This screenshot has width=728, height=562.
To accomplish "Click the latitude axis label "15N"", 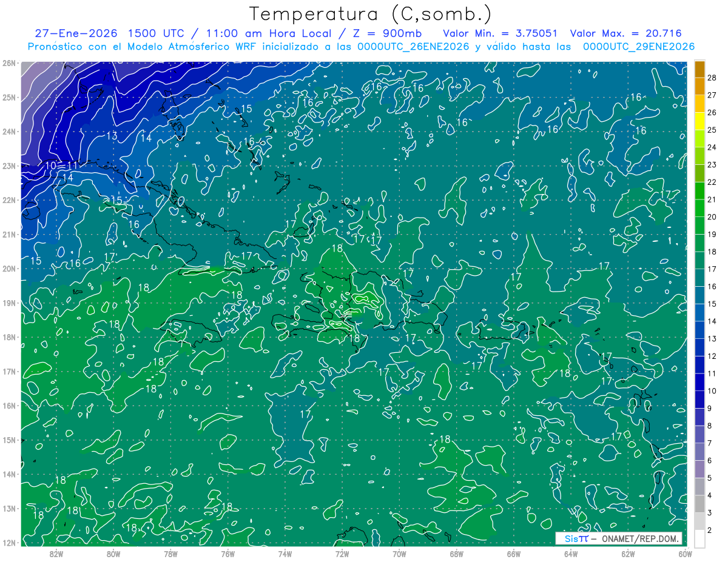I will click(8, 440).
